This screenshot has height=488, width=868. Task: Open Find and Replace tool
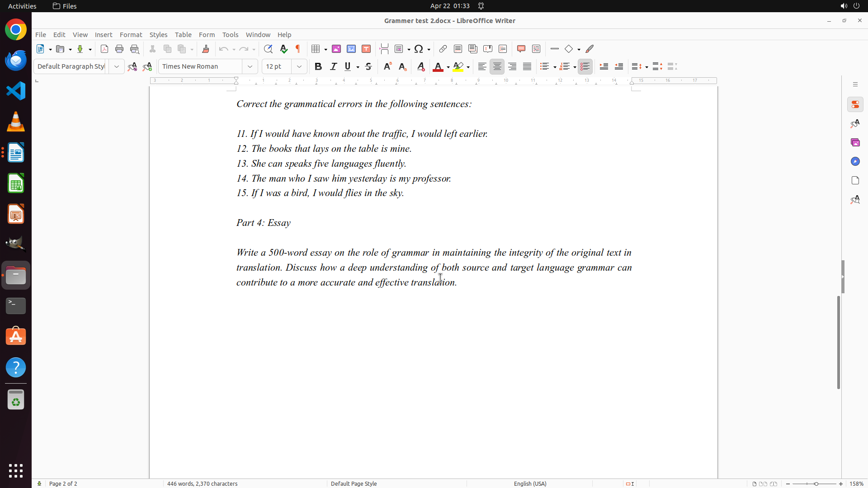pyautogui.click(x=268, y=49)
